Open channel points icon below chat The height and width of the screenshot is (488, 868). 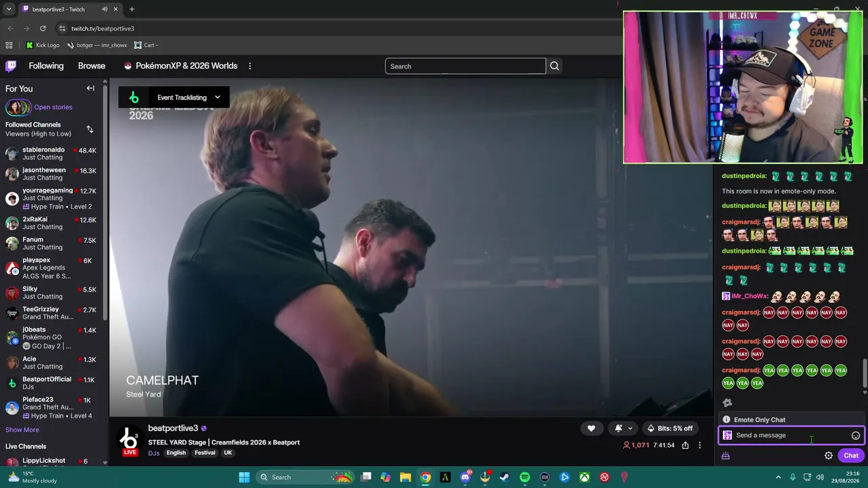pyautogui.click(x=726, y=455)
